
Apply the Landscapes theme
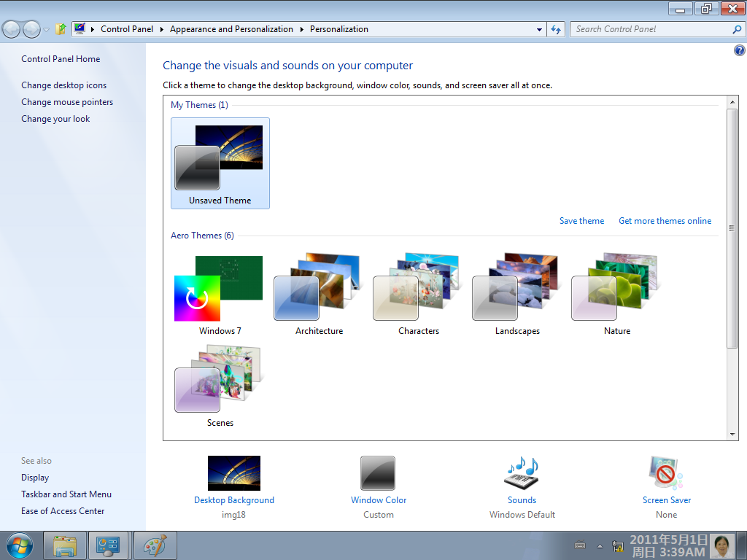click(x=517, y=295)
